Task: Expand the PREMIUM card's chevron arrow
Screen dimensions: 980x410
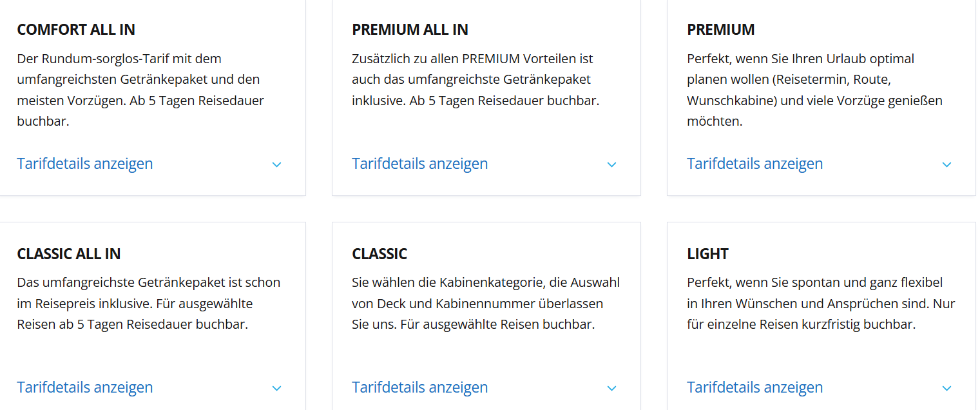Action: pos(946,164)
